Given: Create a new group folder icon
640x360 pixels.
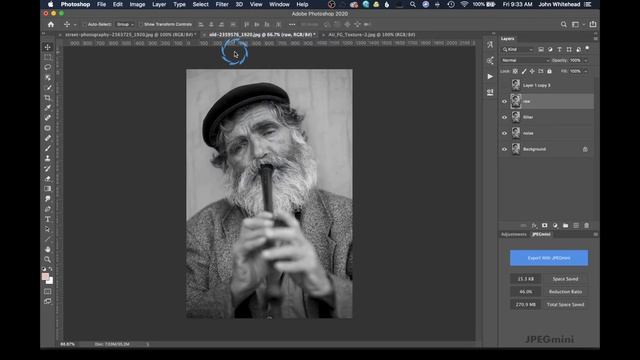Looking at the screenshot, I should tap(565, 225).
